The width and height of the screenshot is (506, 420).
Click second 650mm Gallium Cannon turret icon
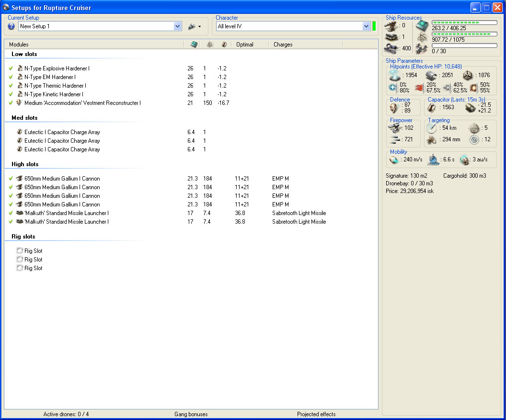click(x=20, y=187)
